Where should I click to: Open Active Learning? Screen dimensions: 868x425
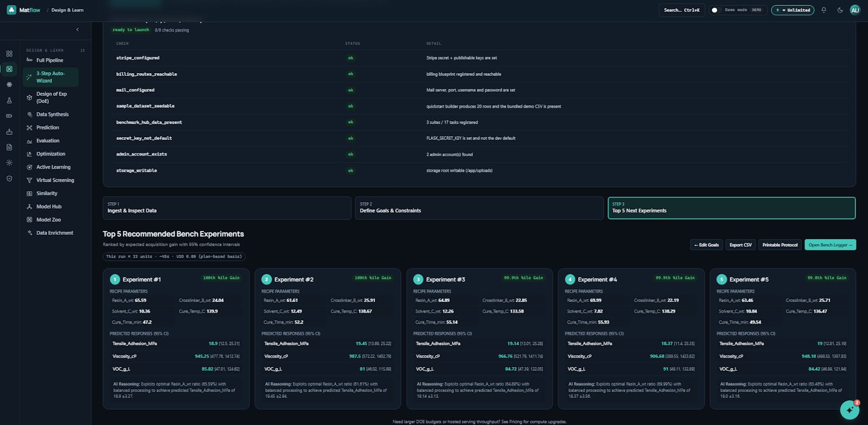(50, 167)
